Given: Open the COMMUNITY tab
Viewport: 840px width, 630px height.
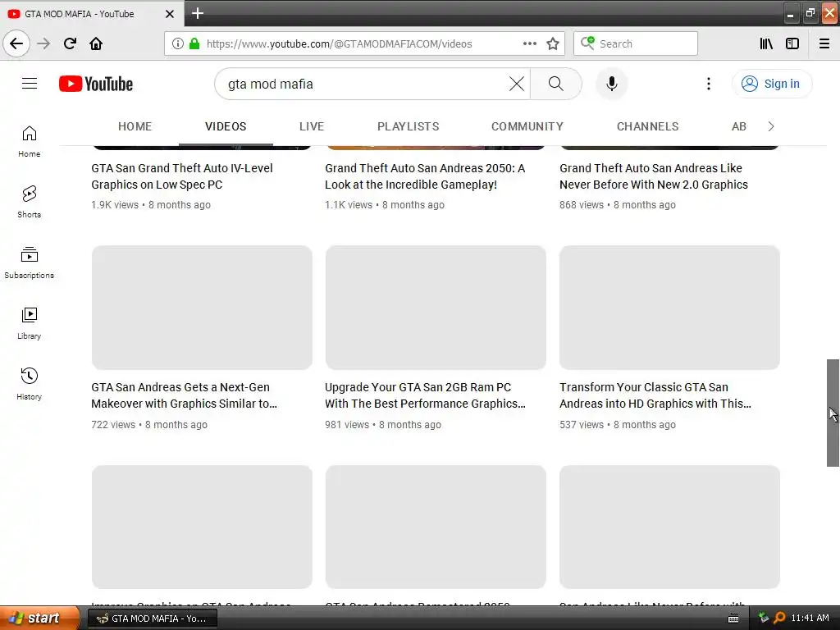Looking at the screenshot, I should click(x=527, y=126).
